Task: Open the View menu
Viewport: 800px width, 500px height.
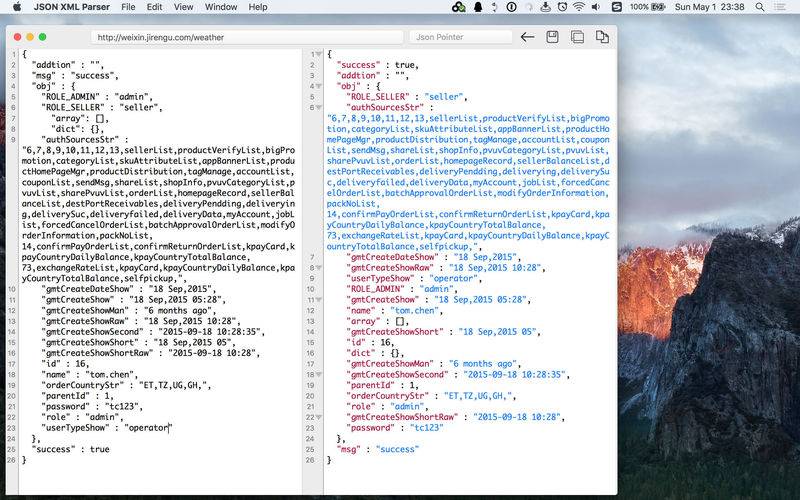Action: pyautogui.click(x=183, y=7)
